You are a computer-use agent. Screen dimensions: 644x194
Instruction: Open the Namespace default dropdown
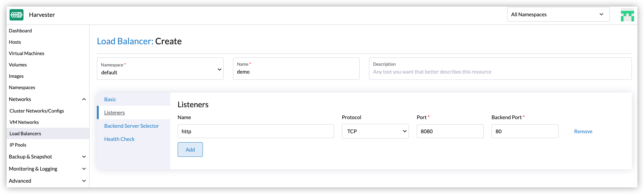point(160,69)
